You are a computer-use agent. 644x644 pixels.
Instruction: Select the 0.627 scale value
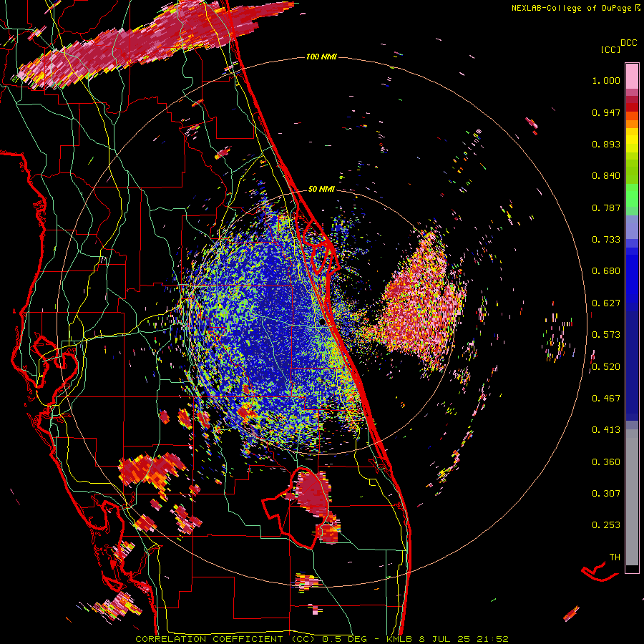[x=606, y=303]
